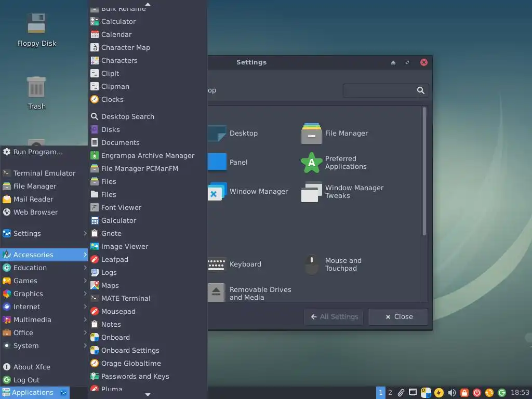Open Window Manager settings item
Image resolution: width=532 pixels, height=399 pixels.
248,191
